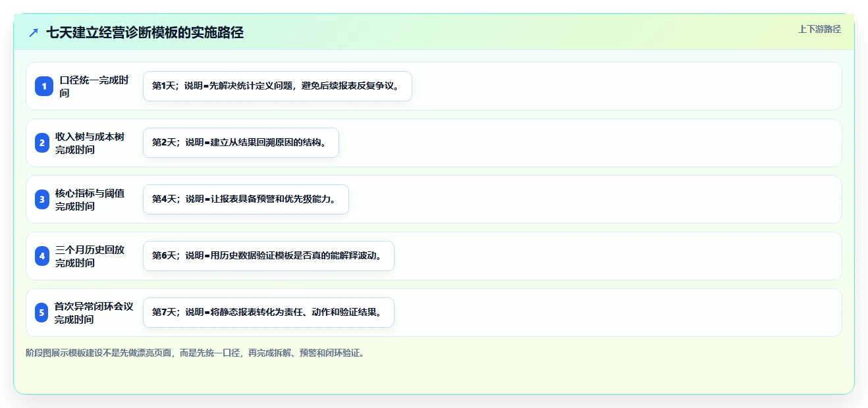Viewport: 868px width, 408px height.
Task: Open the 第7天 description box
Action: 269,313
